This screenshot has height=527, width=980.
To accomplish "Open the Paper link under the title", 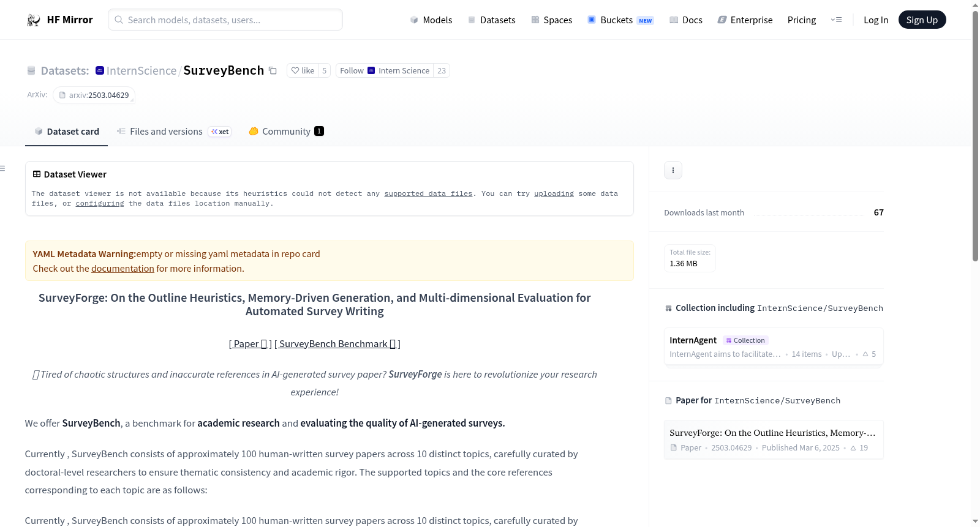I will pos(251,344).
